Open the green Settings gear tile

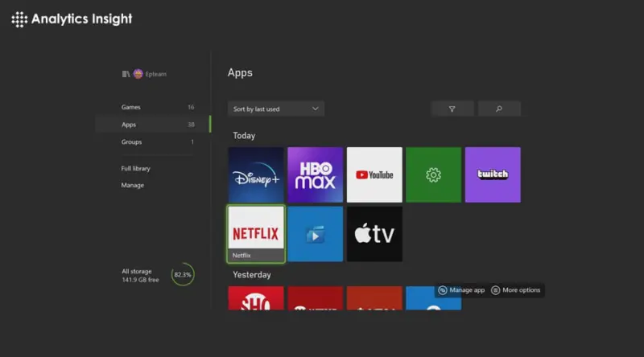coord(433,174)
